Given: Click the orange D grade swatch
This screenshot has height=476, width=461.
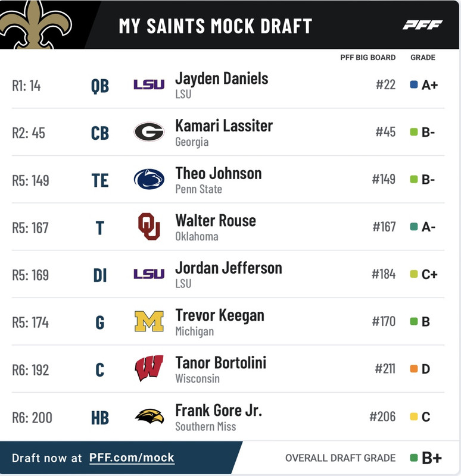Looking at the screenshot, I should [413, 368].
